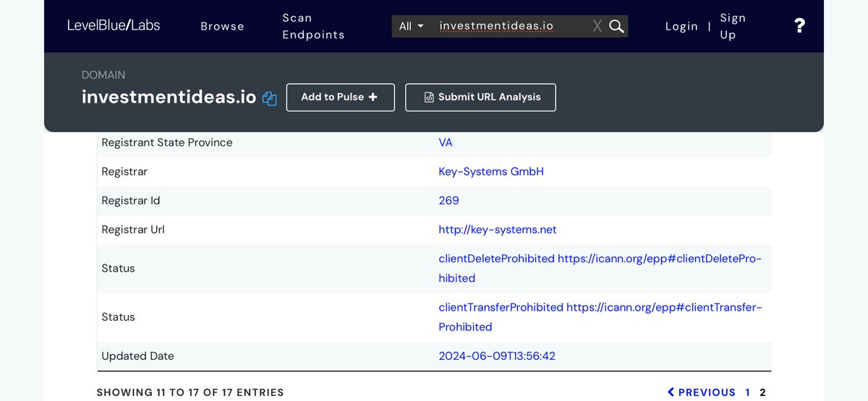Image resolution: width=868 pixels, height=401 pixels.
Task: Click the search magnifier icon
Action: tap(616, 27)
